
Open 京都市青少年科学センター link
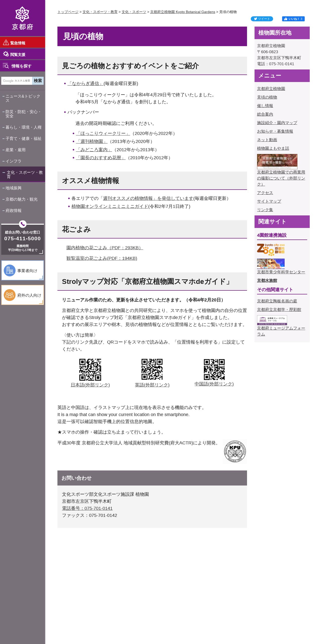(x=281, y=272)
